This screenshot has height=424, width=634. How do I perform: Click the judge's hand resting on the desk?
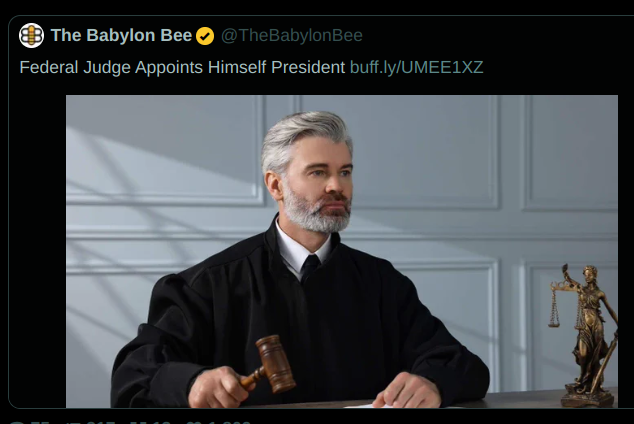pos(406,389)
